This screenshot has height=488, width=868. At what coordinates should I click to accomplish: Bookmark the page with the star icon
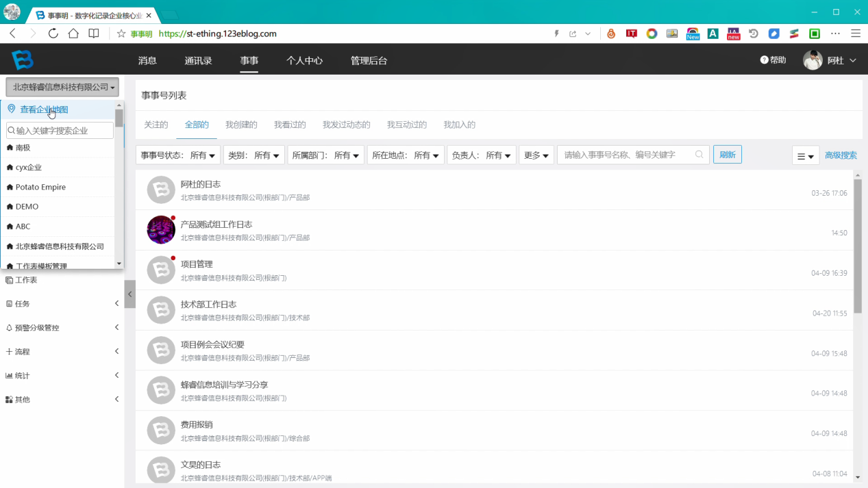(121, 34)
